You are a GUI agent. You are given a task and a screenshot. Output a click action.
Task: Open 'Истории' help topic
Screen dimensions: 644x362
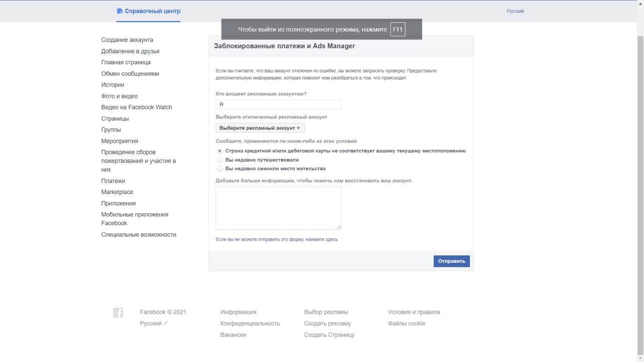[x=113, y=85]
